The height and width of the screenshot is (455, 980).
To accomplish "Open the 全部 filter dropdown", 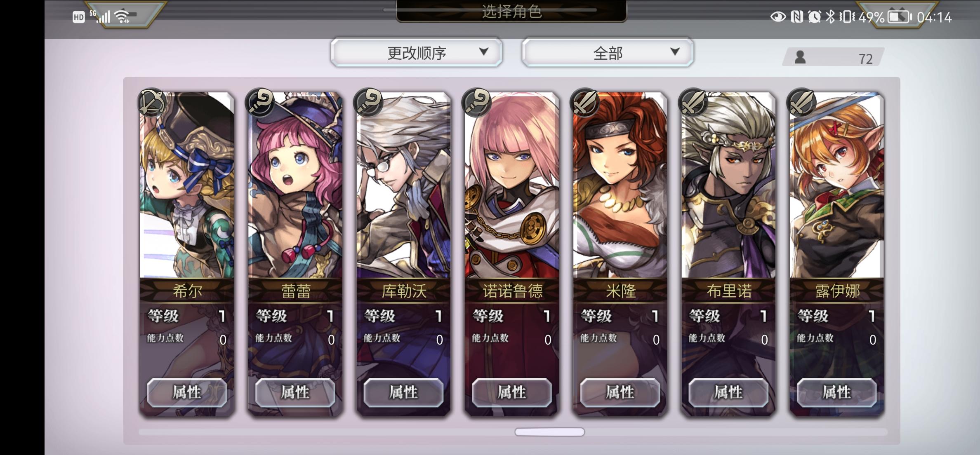I will [608, 52].
